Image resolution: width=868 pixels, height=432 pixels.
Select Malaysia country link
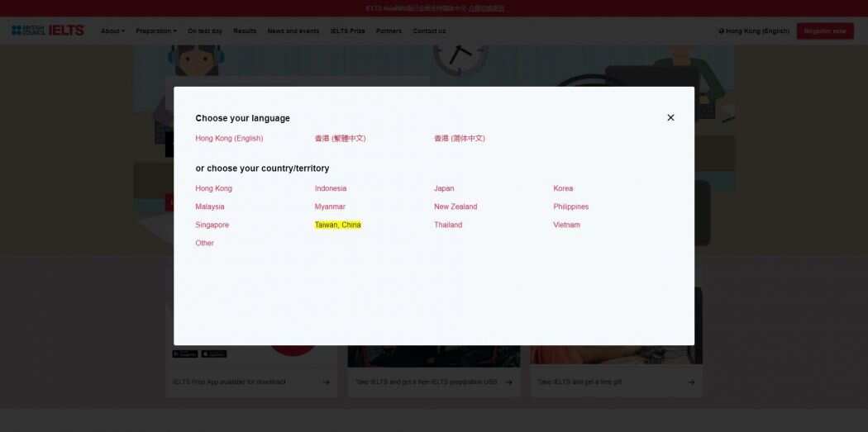210,207
